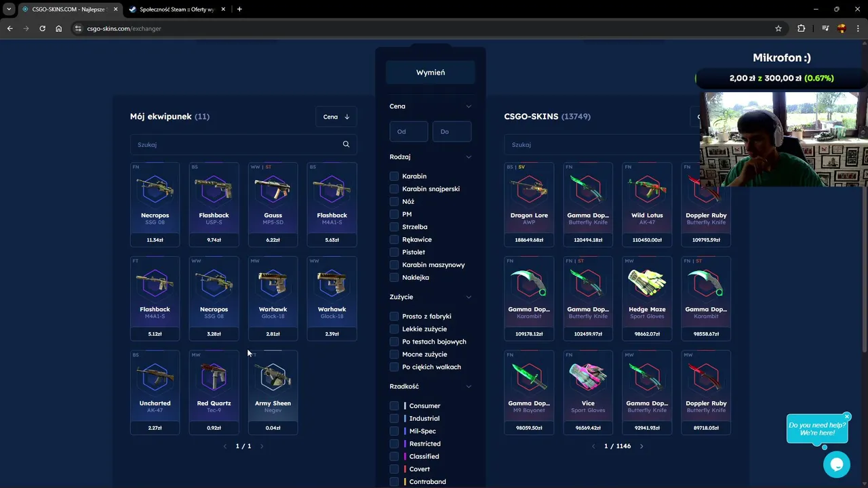868x488 pixels.
Task: Click the Wymień exchange button
Action: [x=431, y=73]
